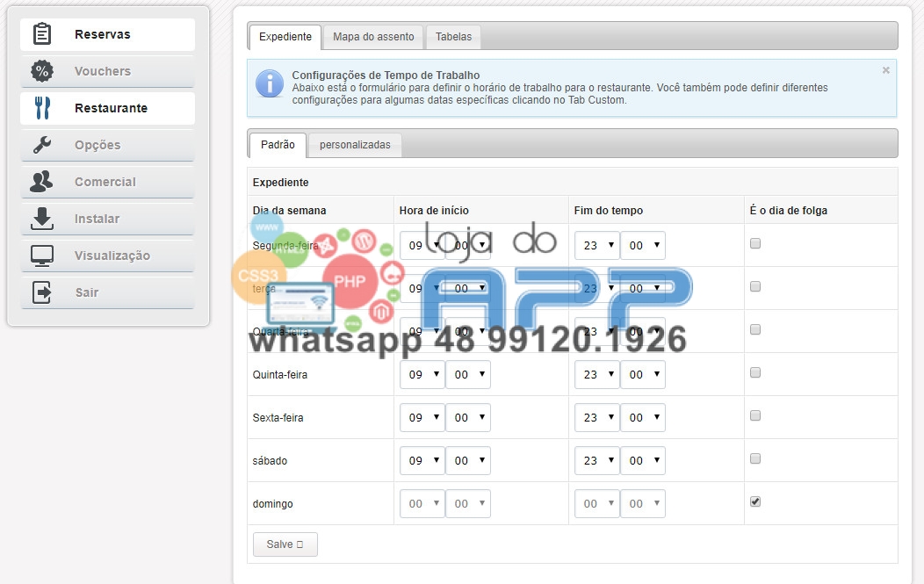Expand the start minutes dropdown for sábado

pos(467,461)
